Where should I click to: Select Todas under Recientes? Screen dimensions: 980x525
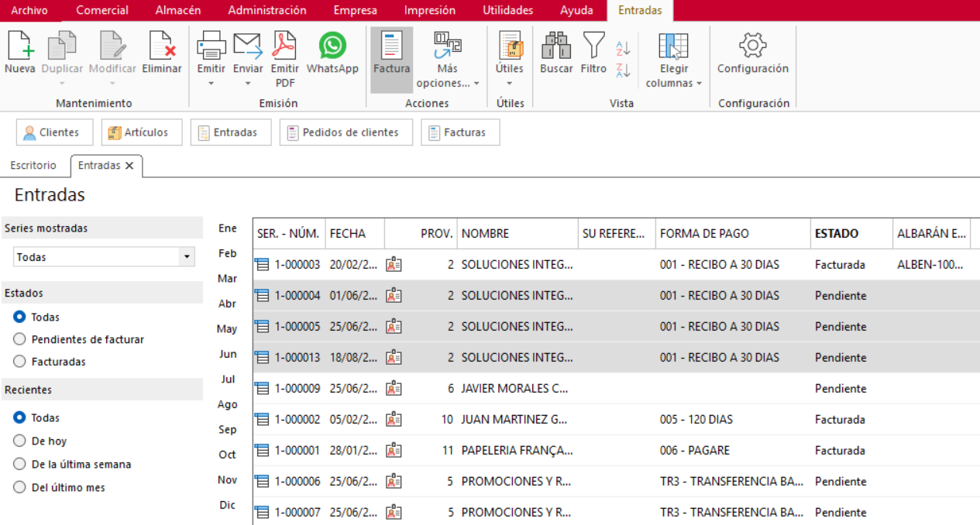(x=20, y=418)
